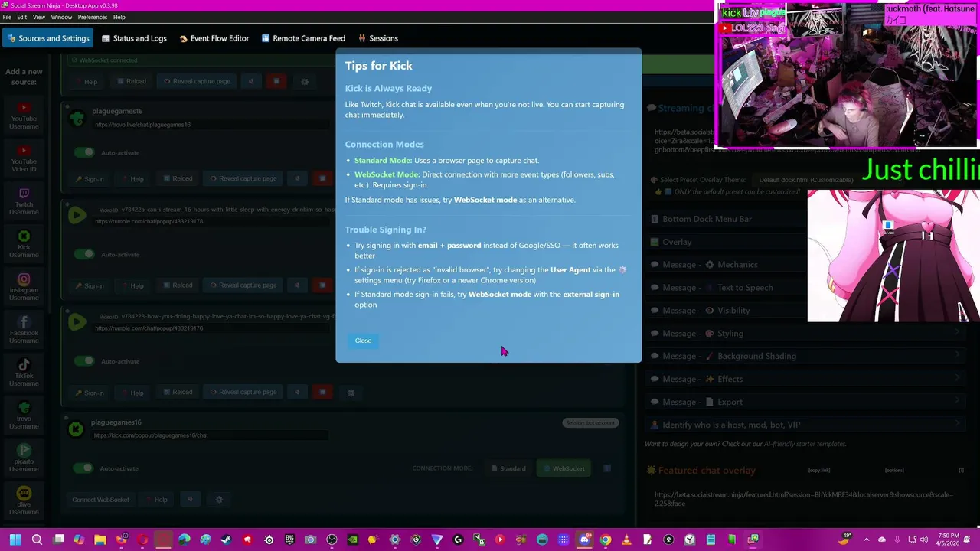This screenshot has height=551, width=980.
Task: Click Reveal capture page in top row
Action: 196,81
